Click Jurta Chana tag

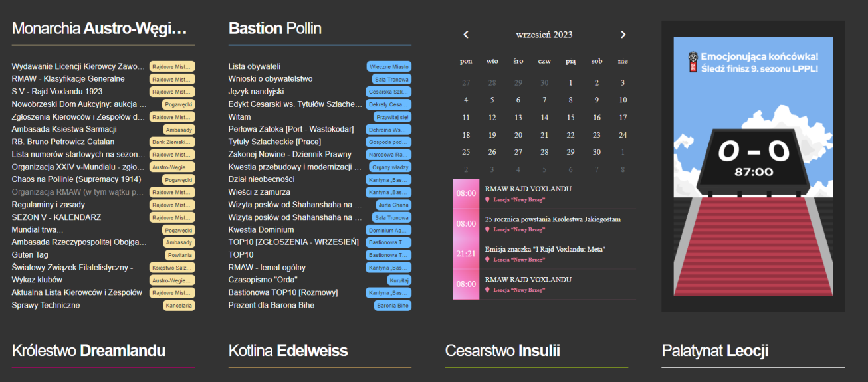[x=393, y=205]
